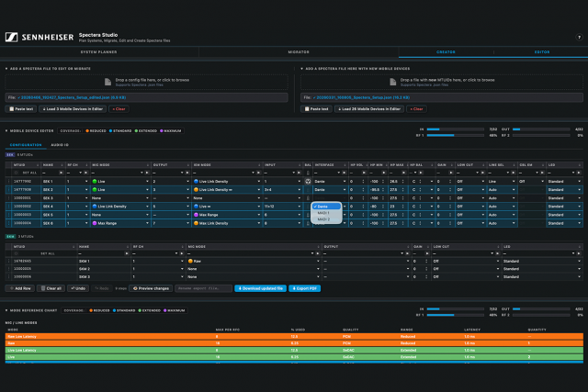Open the help question mark icon
Viewport: 588px width, 392px height.
579,37
